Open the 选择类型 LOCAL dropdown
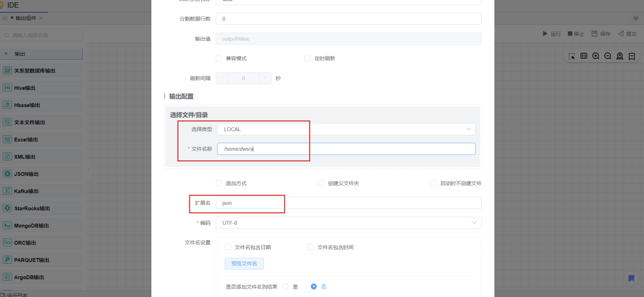Viewport: 644px width, 297px height. 346,129
